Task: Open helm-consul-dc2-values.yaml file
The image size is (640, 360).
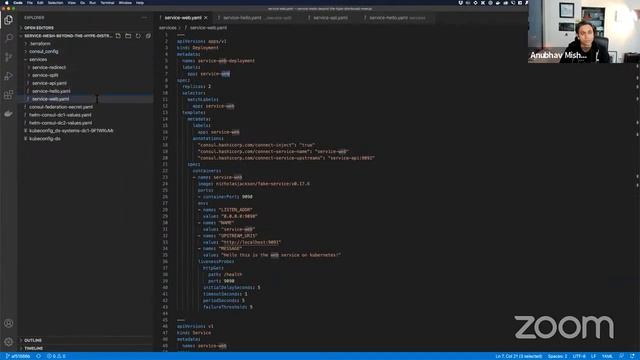Action: tap(60, 123)
